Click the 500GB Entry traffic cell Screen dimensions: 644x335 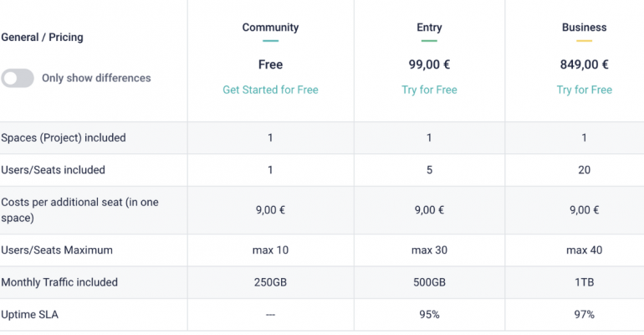click(x=429, y=282)
